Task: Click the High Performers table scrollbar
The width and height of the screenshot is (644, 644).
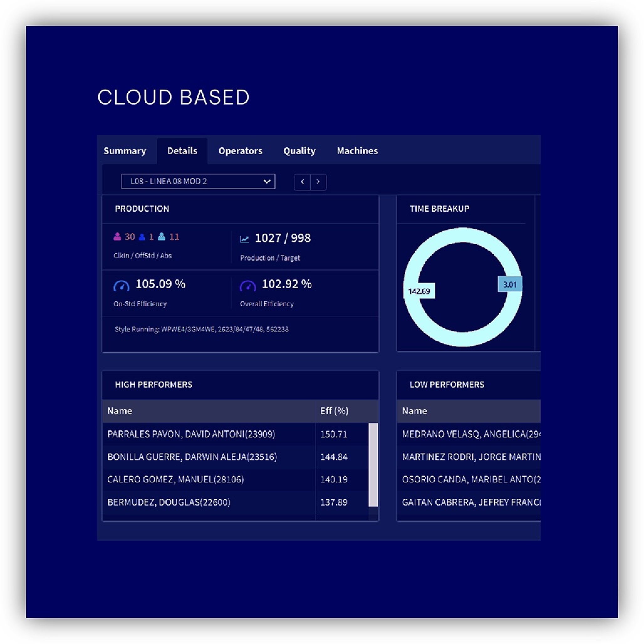Action: click(x=373, y=465)
